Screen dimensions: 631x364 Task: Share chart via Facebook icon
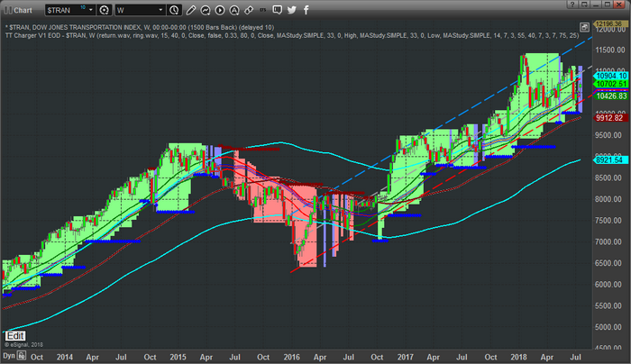(306, 10)
